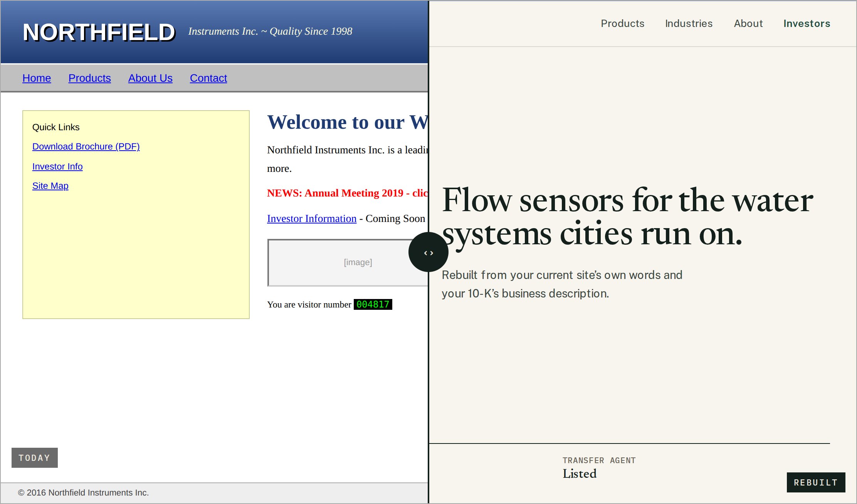Viewport: 857px width, 504px height.
Task: Go to About Us in old site nav
Action: click(150, 78)
